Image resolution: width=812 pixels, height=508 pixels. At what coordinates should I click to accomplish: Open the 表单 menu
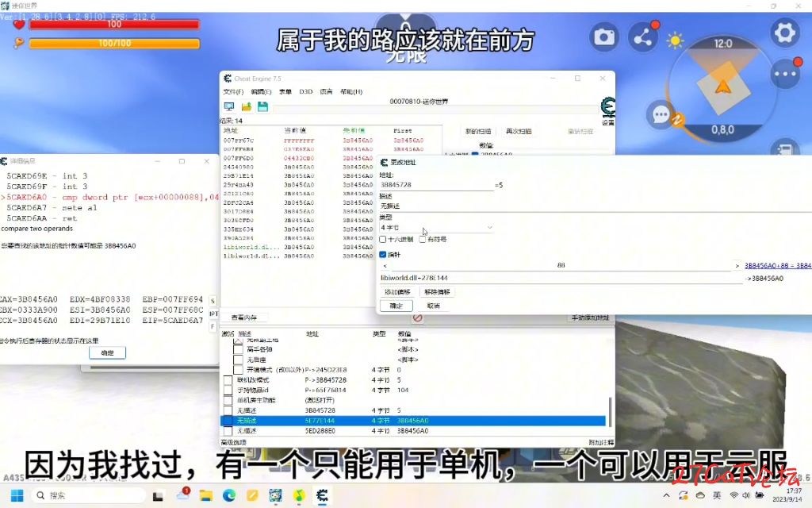(285, 92)
